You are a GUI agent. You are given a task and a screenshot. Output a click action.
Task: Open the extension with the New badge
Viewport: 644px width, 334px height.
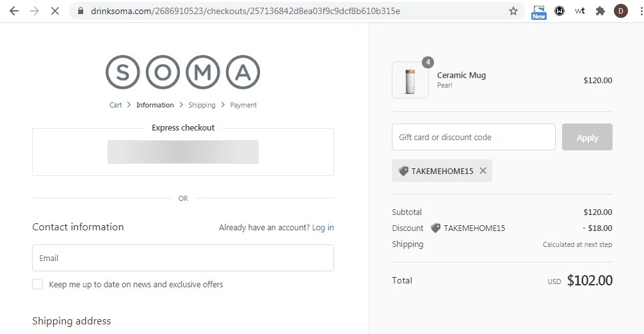[x=538, y=12]
